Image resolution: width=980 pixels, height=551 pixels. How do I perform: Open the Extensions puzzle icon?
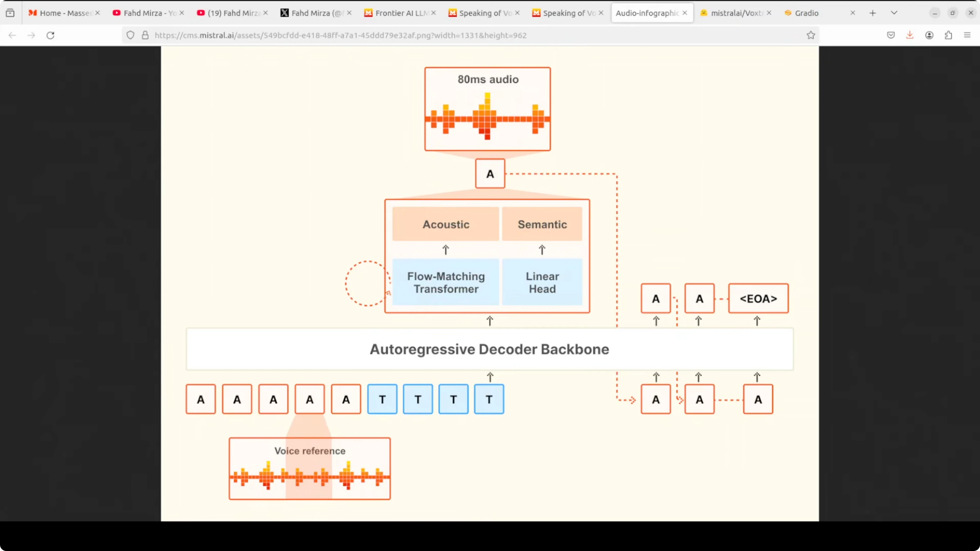pos(948,35)
